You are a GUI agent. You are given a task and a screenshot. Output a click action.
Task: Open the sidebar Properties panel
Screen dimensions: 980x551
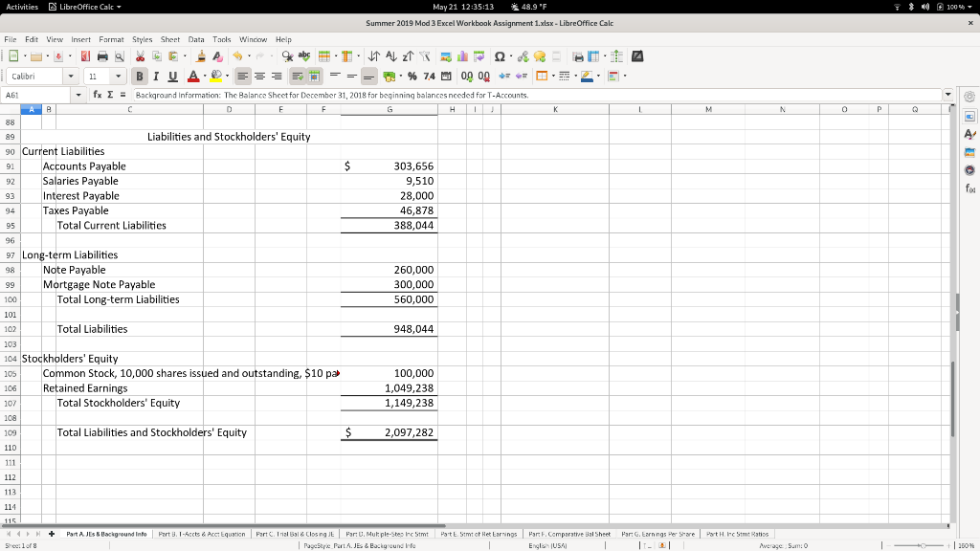(x=969, y=116)
